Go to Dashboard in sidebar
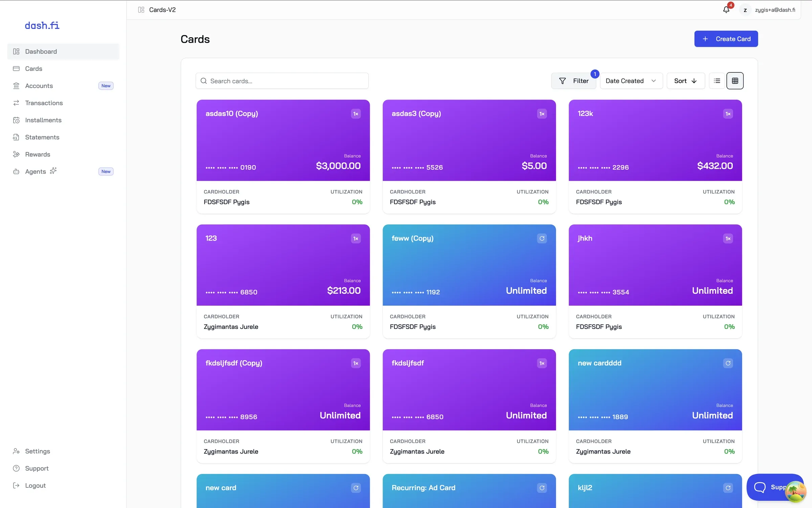This screenshot has width=812, height=508. point(63,51)
